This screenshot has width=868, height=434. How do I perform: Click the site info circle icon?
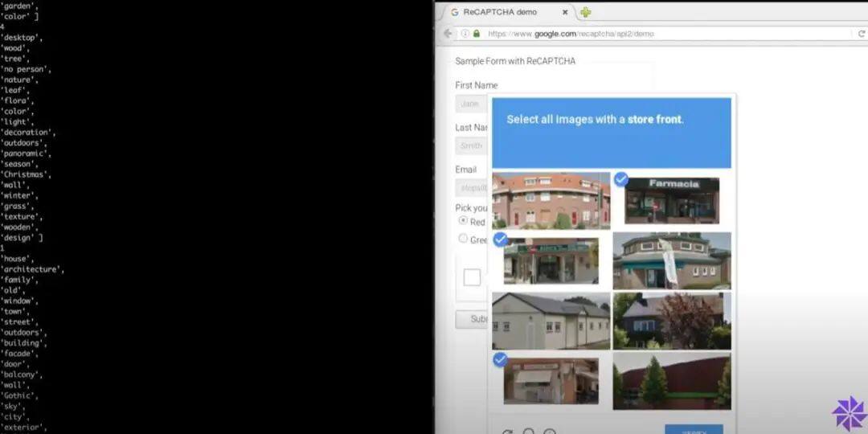[465, 34]
